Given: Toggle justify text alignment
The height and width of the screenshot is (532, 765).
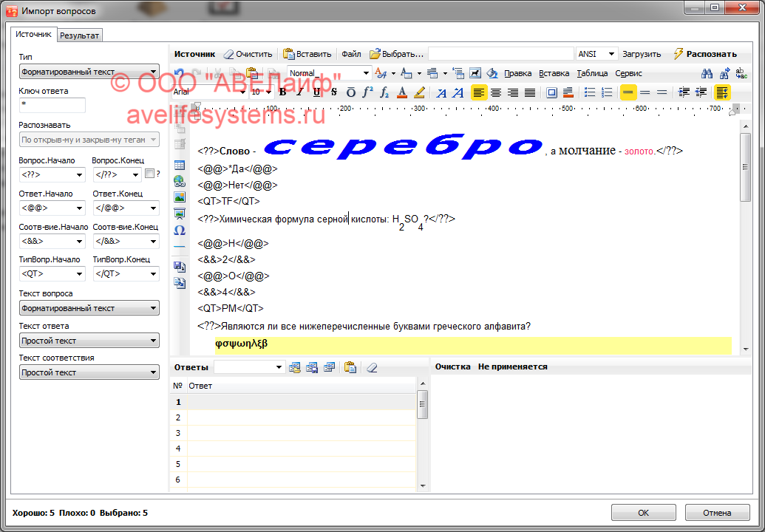Looking at the screenshot, I should tap(530, 92).
